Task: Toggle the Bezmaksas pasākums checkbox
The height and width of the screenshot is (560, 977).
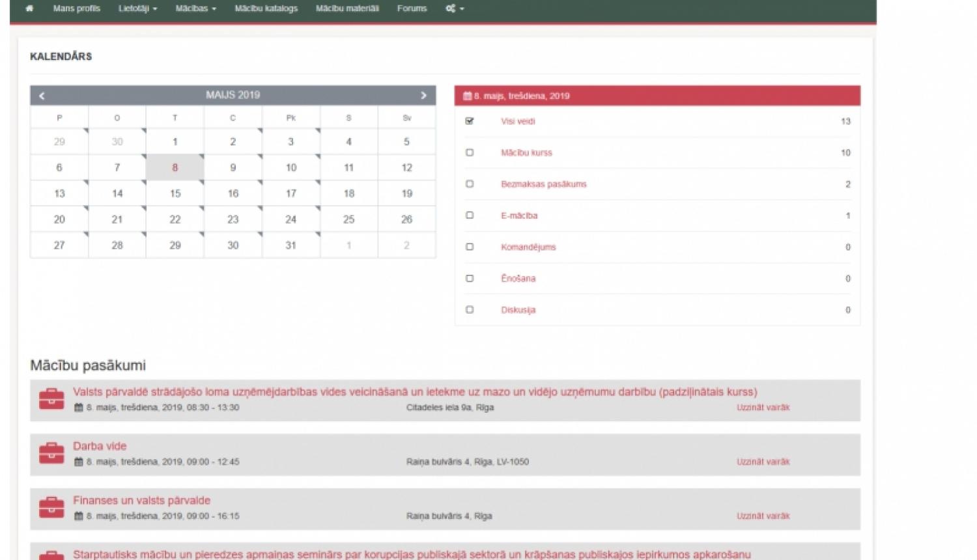Action: tap(470, 184)
